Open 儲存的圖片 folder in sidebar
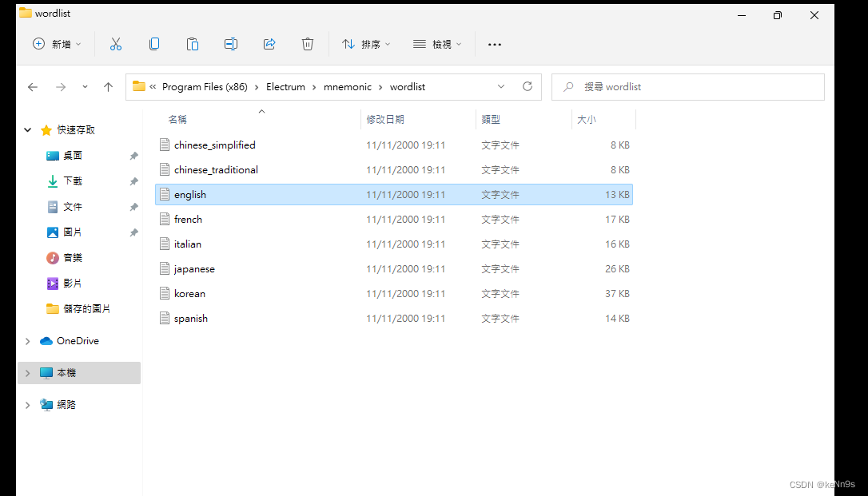This screenshot has width=868, height=496. coord(86,308)
